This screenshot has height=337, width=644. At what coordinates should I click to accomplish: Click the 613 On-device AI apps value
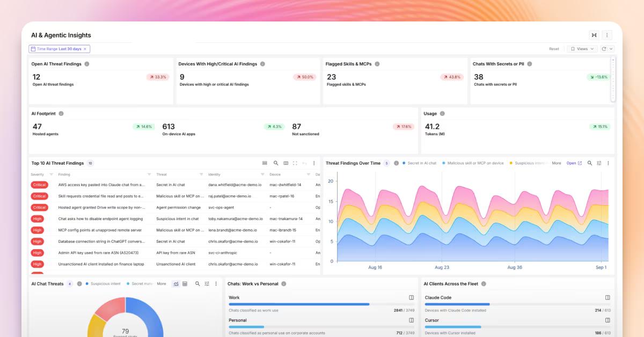169,127
